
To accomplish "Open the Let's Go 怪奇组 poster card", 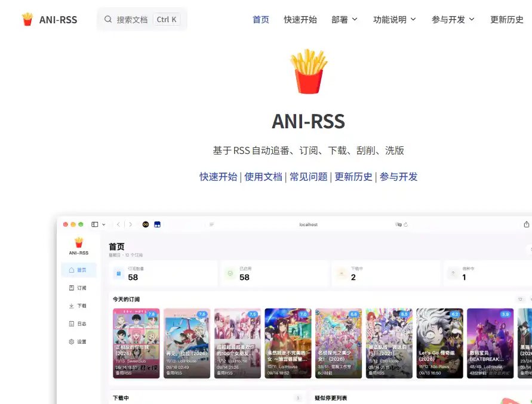I will [x=439, y=343].
